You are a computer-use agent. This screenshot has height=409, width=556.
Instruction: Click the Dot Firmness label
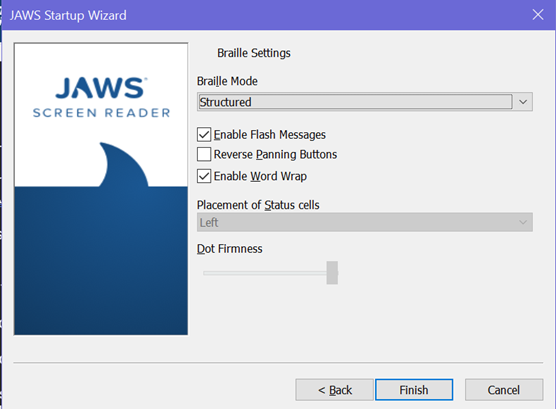point(230,249)
